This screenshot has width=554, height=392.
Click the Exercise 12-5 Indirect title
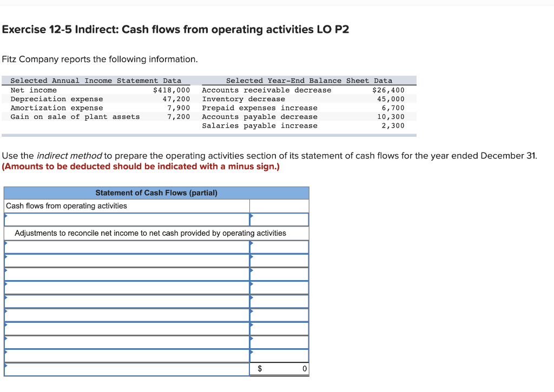174,29
